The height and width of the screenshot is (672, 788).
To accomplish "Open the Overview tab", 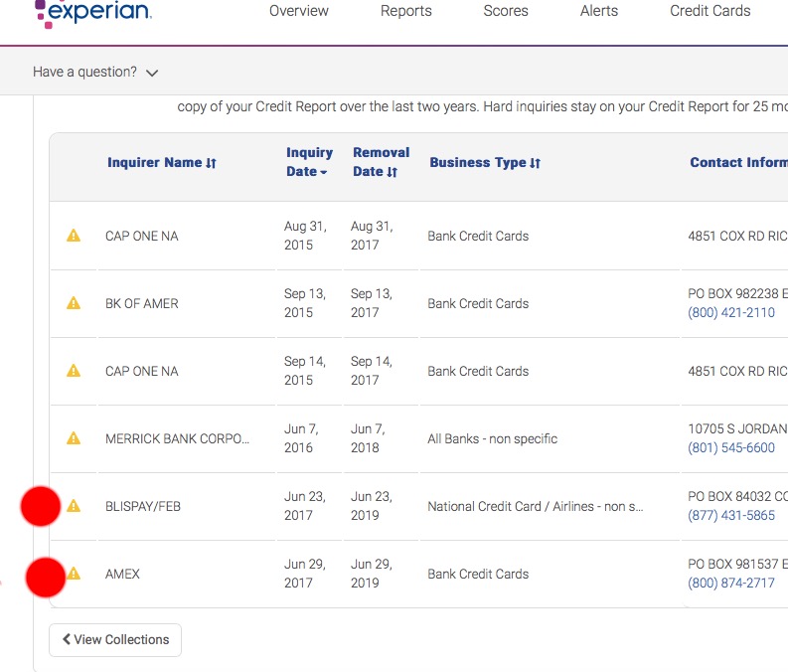I will pyautogui.click(x=298, y=11).
